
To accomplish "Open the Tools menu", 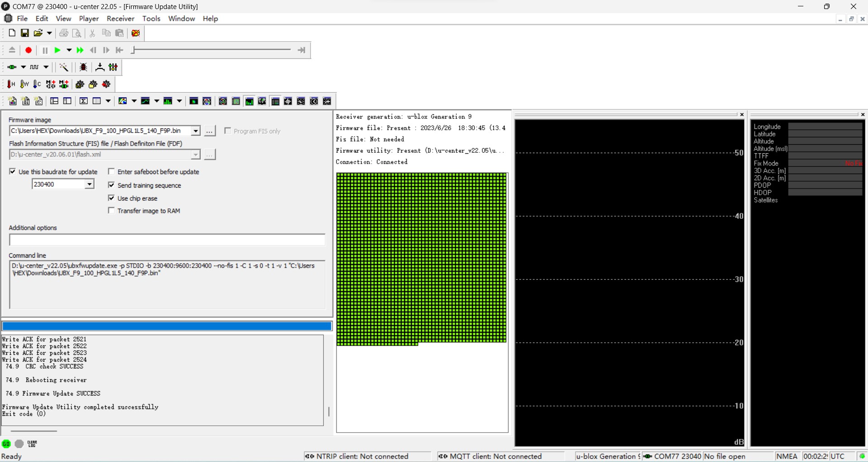I will (x=151, y=19).
